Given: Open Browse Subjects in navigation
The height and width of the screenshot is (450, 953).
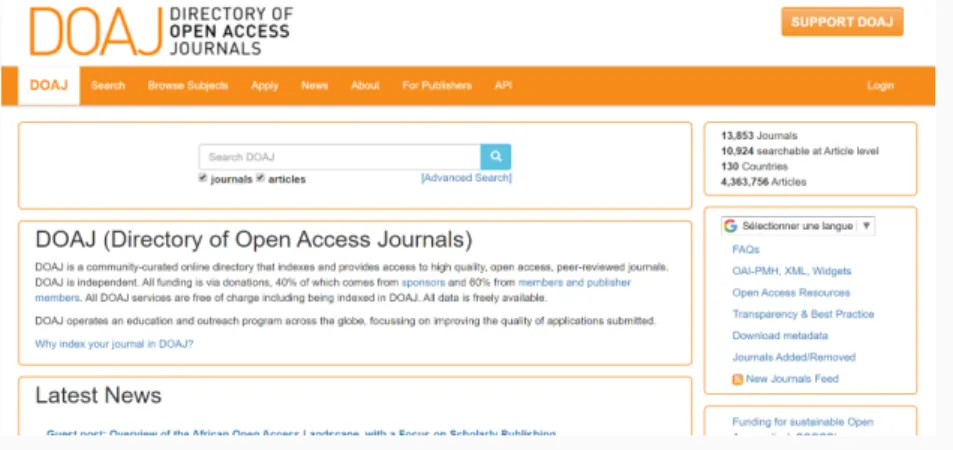Looking at the screenshot, I should tap(188, 86).
